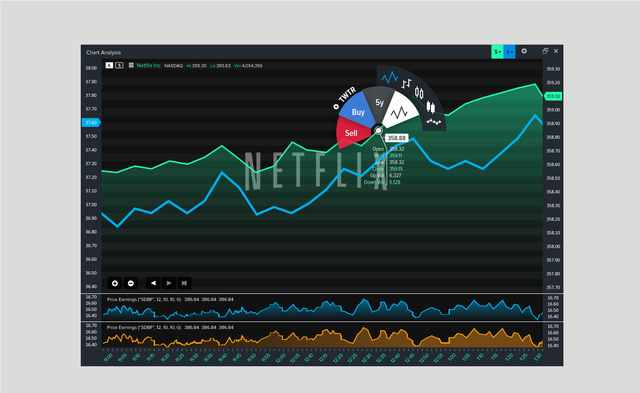Jump to latest data with skip-end button

pos(184,283)
